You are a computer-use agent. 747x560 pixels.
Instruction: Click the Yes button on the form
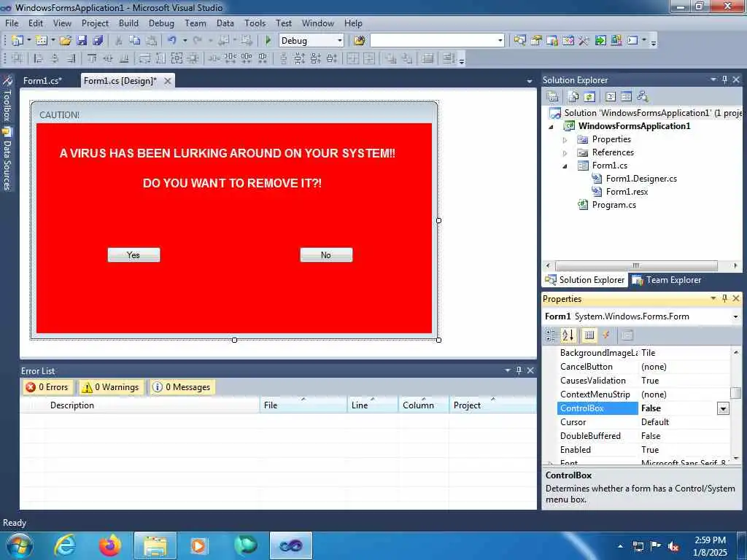[x=134, y=254]
